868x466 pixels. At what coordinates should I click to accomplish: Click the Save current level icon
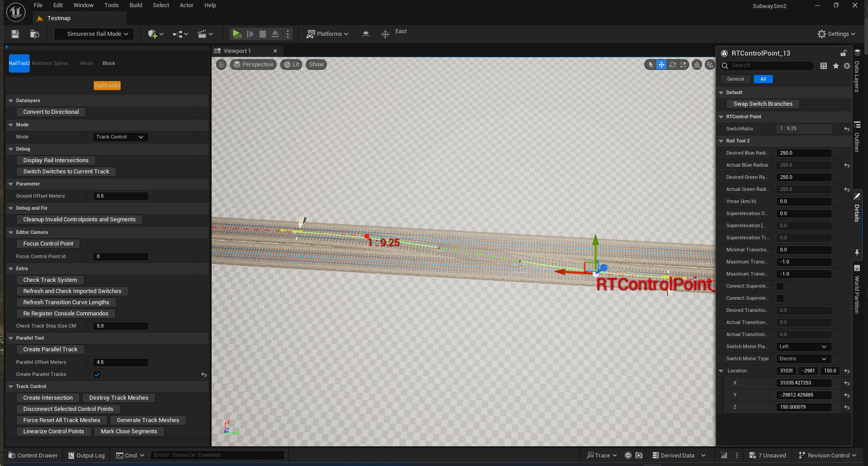pyautogui.click(x=15, y=34)
